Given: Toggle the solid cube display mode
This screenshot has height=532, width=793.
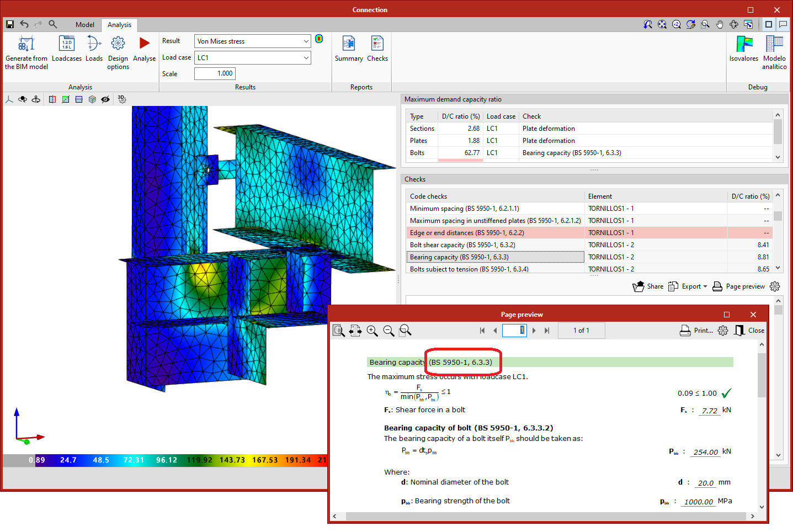Looking at the screenshot, I should [x=92, y=99].
